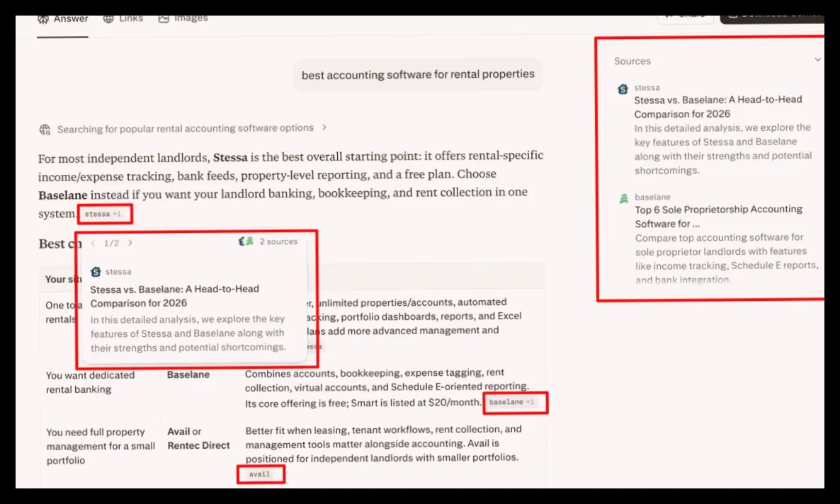Viewport: 840px width, 504px height.
Task: Click the 'stessa' site name in the citation popup
Action: click(118, 272)
